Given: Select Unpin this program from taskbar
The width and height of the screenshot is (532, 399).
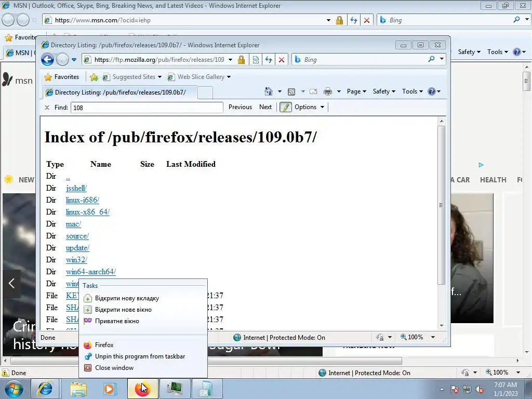Looking at the screenshot, I should click(143, 356).
